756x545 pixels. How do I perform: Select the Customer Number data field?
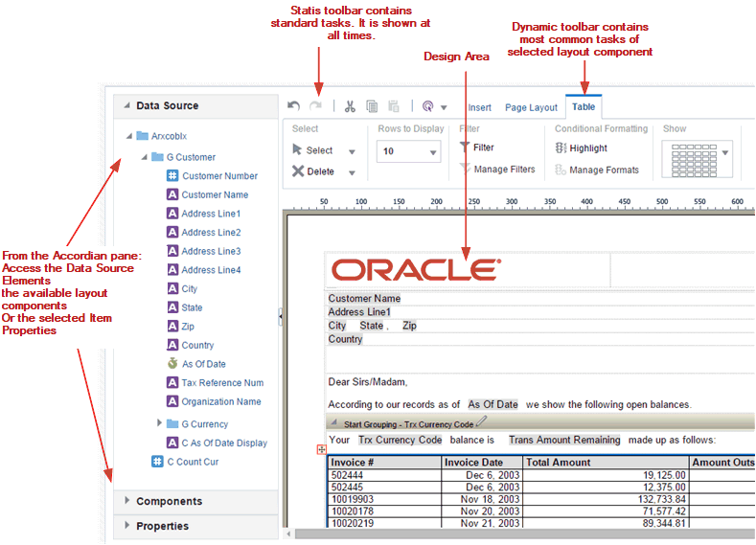coord(219,176)
